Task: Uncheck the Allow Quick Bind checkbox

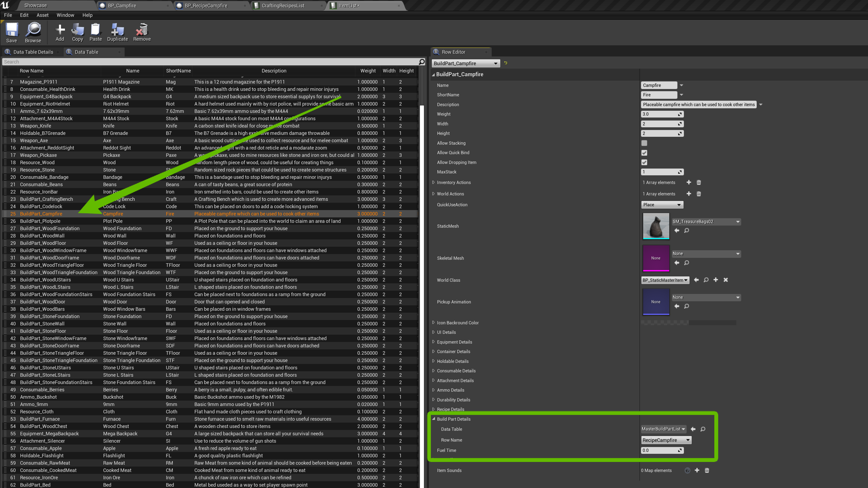Action: point(644,153)
